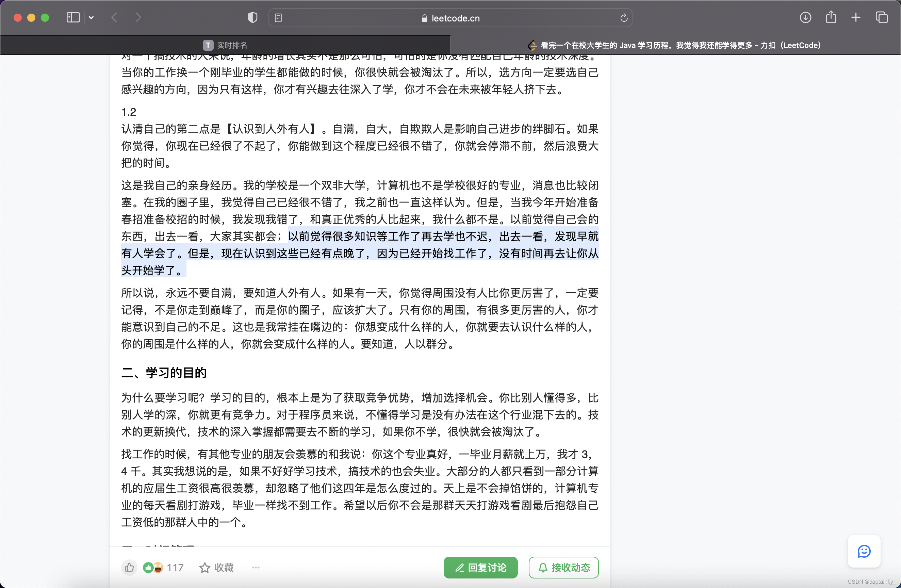Open the three-dots more options menu

256,567
